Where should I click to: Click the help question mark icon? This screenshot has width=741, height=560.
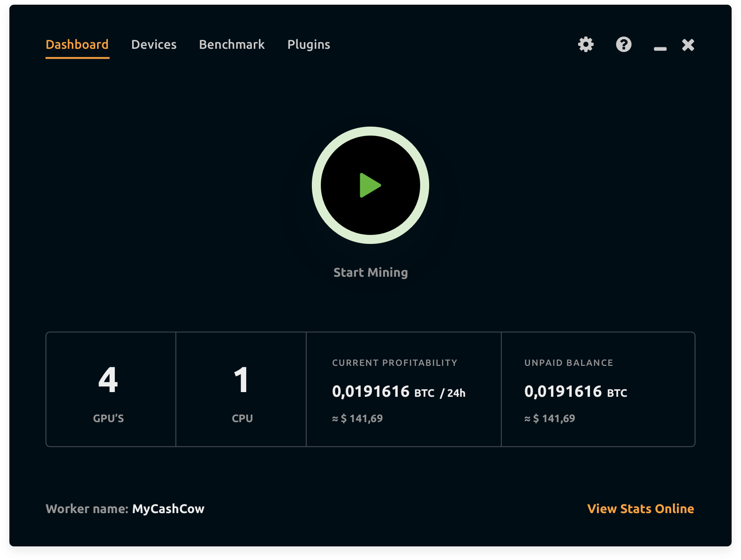point(623,45)
